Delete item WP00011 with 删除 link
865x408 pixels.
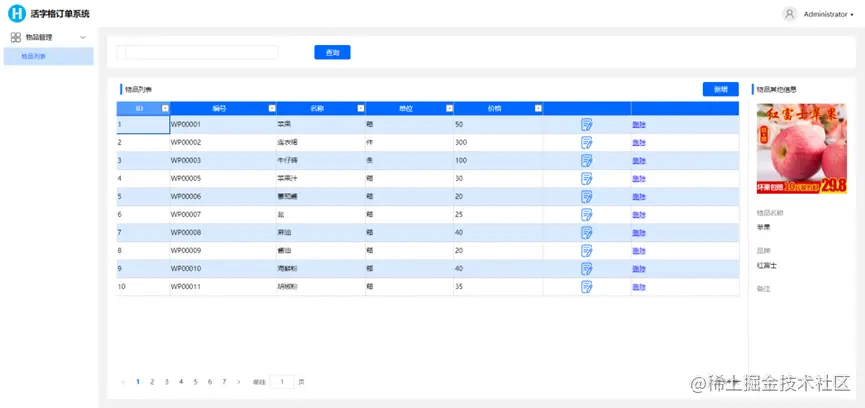(x=639, y=287)
